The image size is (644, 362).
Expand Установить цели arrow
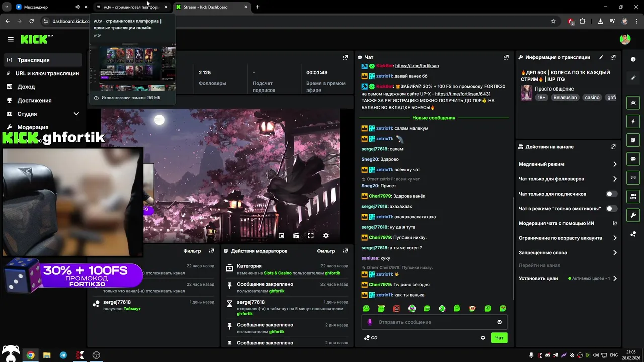(x=615, y=278)
